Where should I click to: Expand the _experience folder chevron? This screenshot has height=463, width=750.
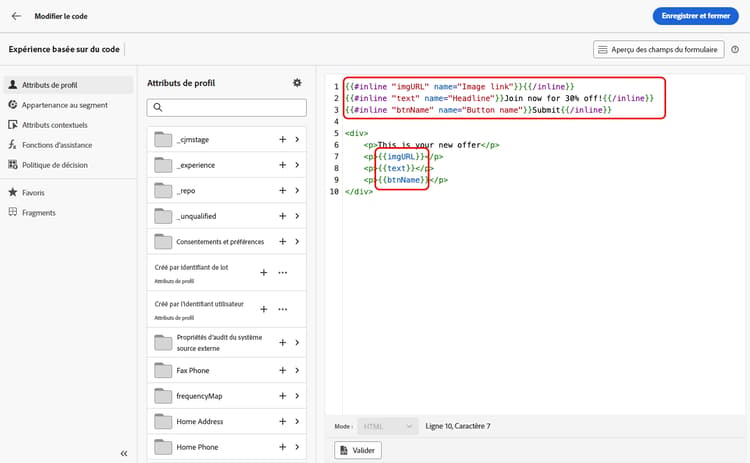(x=297, y=165)
